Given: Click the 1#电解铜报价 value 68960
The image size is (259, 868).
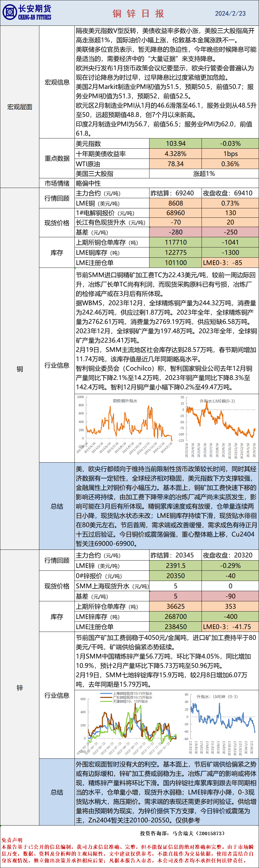Looking at the screenshot, I should click(x=175, y=213).
